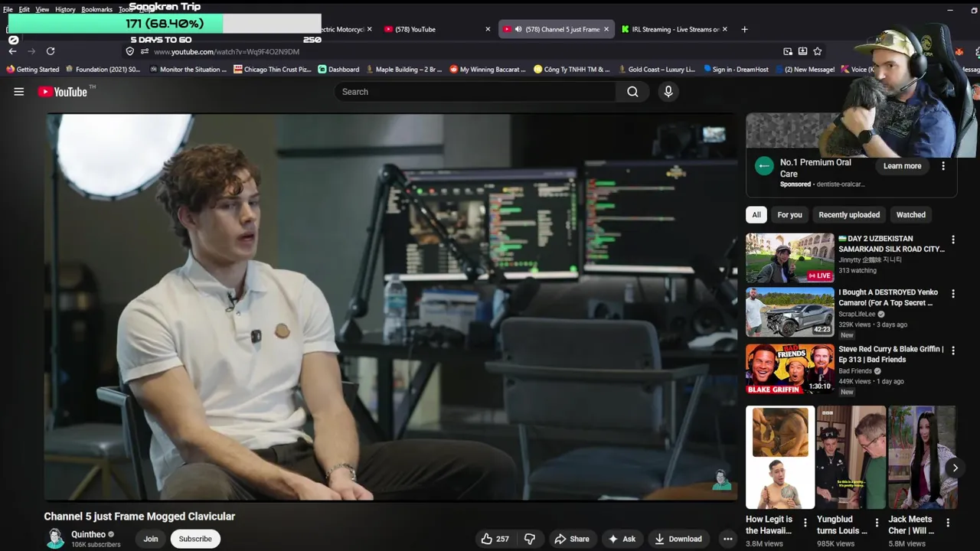This screenshot has width=980, height=551.
Task: Open Monitor the Situation bookmark
Action: (x=188, y=70)
